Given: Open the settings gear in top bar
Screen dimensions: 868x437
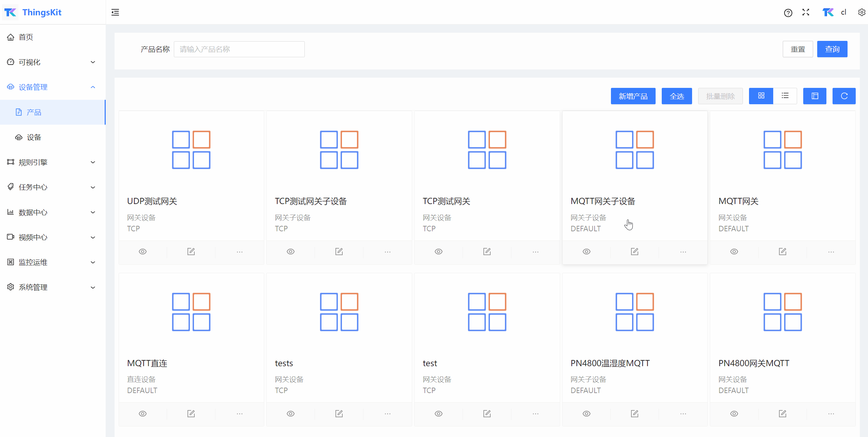Looking at the screenshot, I should (861, 13).
